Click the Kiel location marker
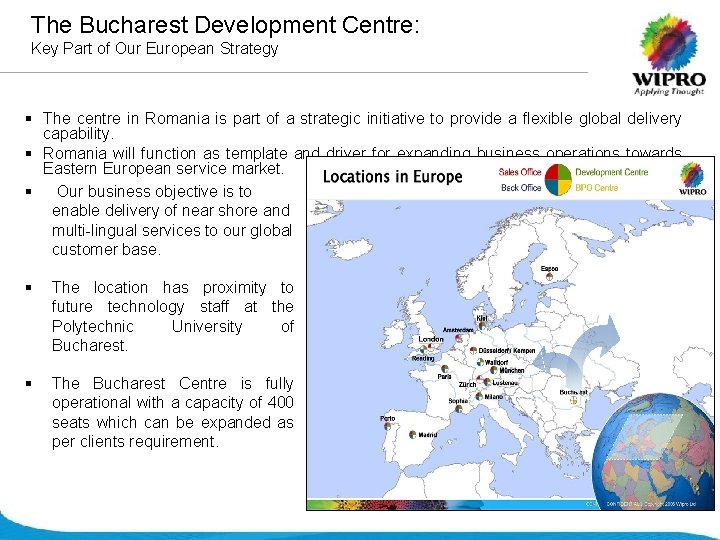720x540 pixels. pyautogui.click(x=482, y=326)
